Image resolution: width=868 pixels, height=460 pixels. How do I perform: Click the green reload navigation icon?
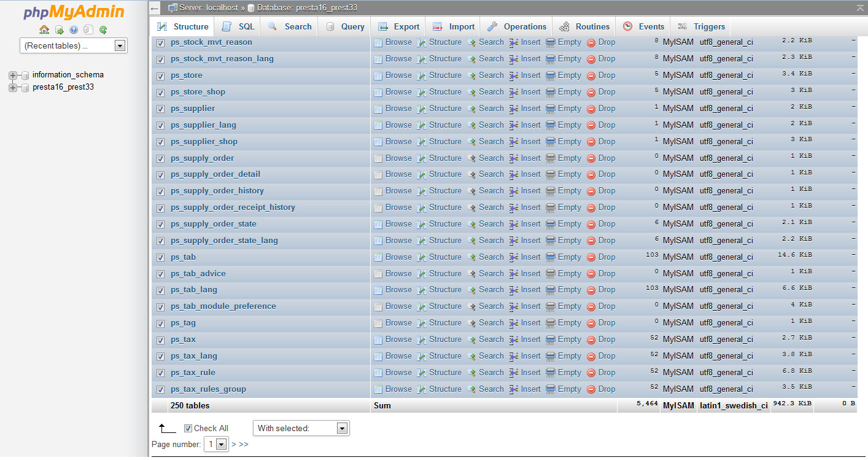pyautogui.click(x=103, y=29)
